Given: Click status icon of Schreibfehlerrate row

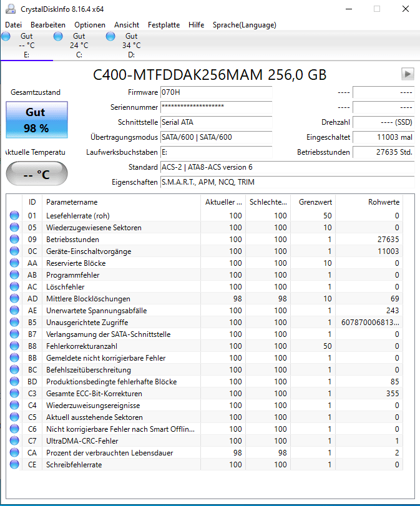Looking at the screenshot, I should point(14,464).
